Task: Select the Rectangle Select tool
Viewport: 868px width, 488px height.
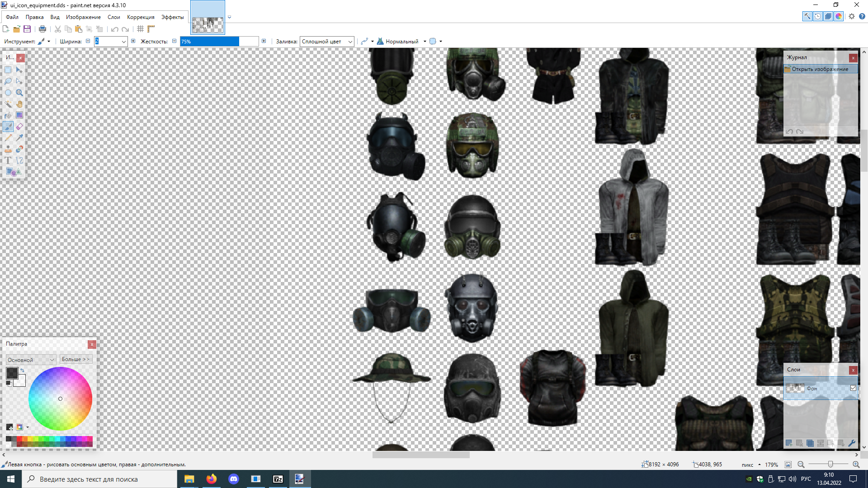Action: pyautogui.click(x=8, y=70)
